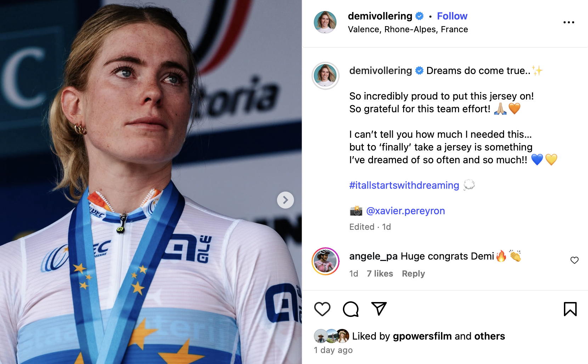This screenshot has width=588, height=364.
Task: Open gpowersfilm's profile from likes
Action: (422, 336)
